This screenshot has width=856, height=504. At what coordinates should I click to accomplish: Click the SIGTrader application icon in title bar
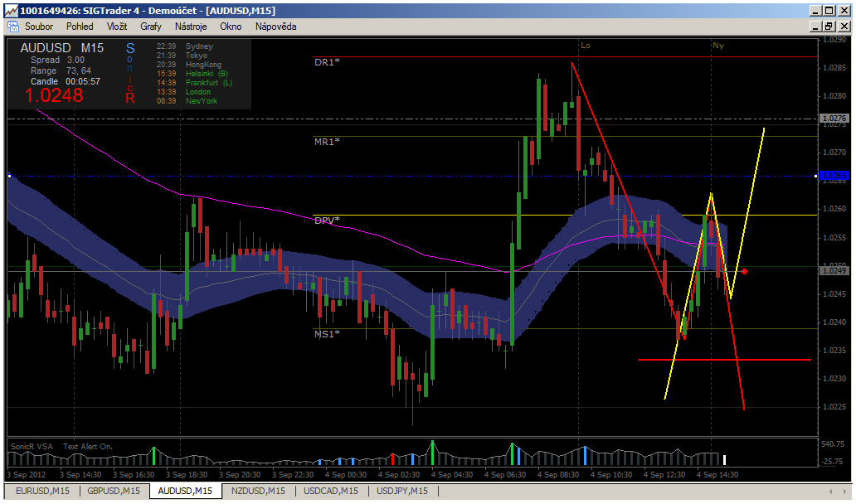11,11
